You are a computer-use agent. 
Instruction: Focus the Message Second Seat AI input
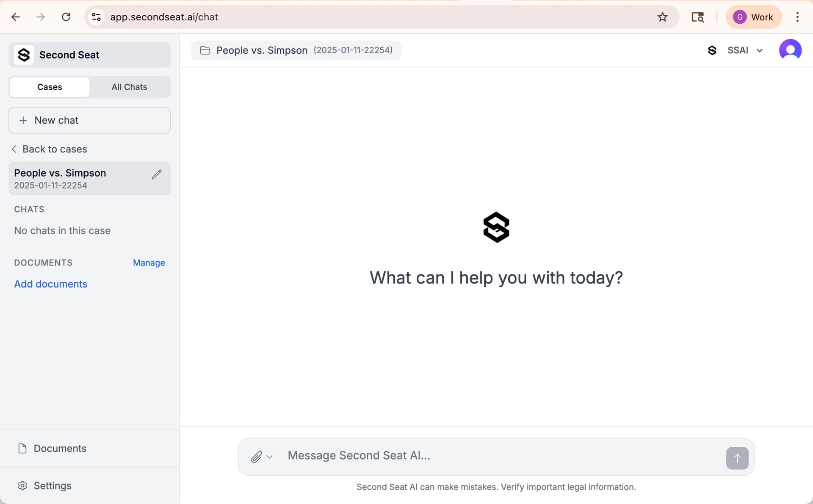[x=500, y=456]
